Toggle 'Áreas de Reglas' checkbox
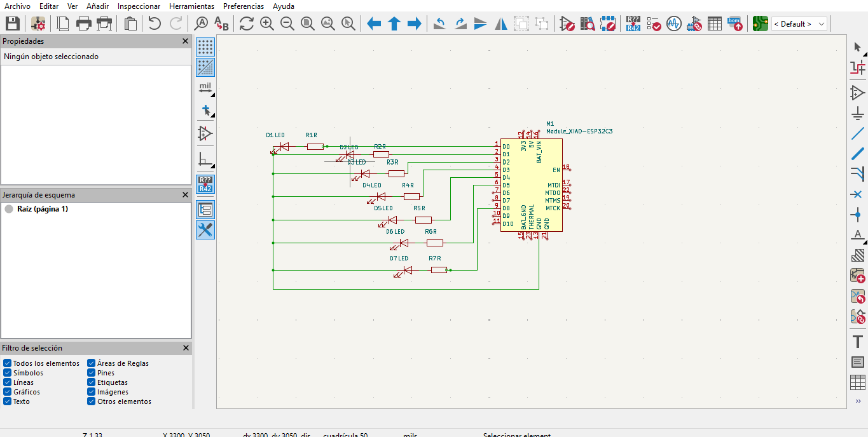868x437 pixels. (x=92, y=363)
